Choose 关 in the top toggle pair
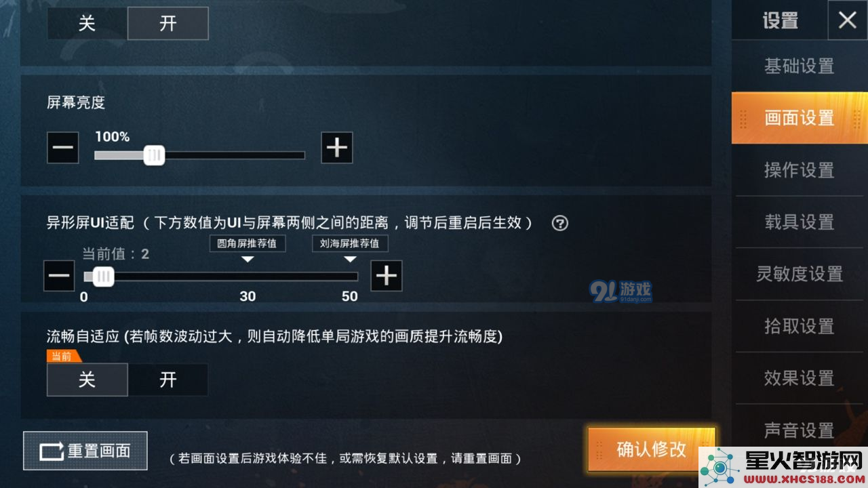Screen dimensions: 868x488 click(x=87, y=23)
